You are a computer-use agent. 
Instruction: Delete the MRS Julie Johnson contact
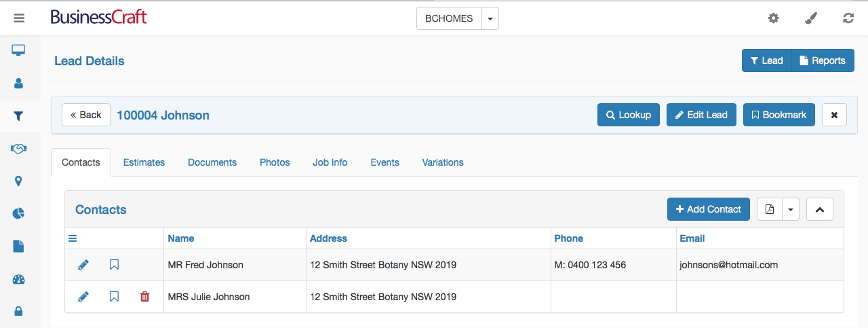point(144,297)
